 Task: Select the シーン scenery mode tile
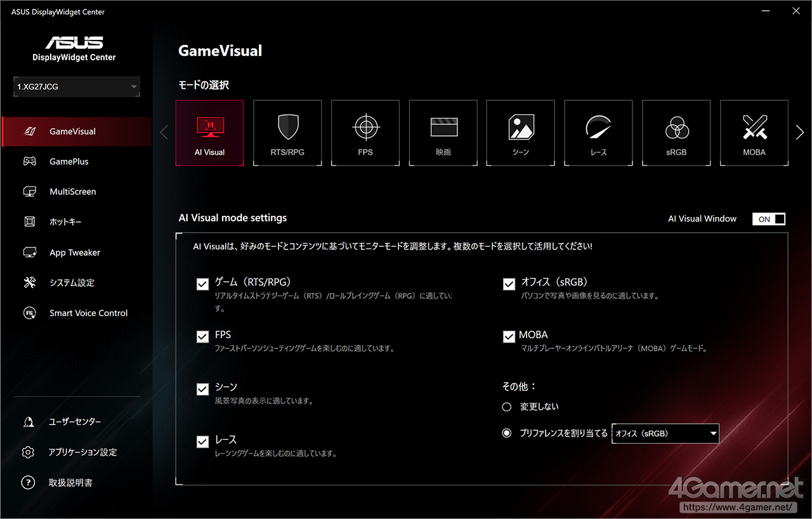click(x=520, y=133)
